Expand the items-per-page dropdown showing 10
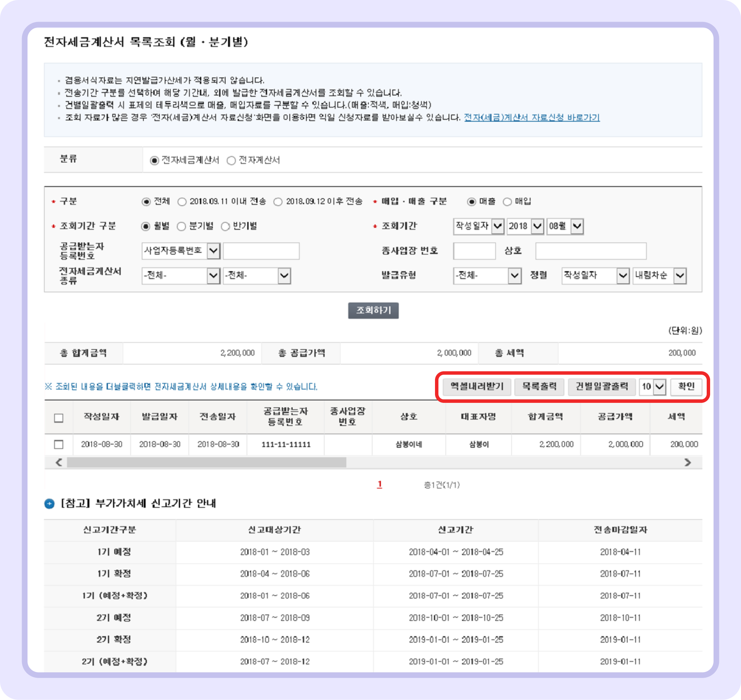Image resolution: width=741 pixels, height=700 pixels. pos(654,387)
